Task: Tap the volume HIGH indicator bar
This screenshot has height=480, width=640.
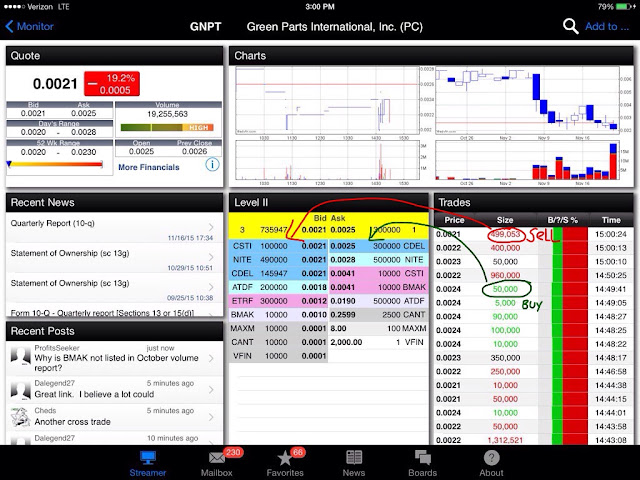Action: [167, 128]
